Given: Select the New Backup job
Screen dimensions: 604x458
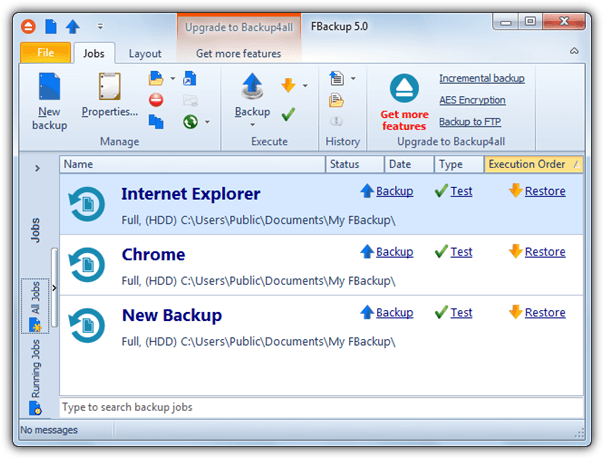Looking at the screenshot, I should (x=321, y=326).
